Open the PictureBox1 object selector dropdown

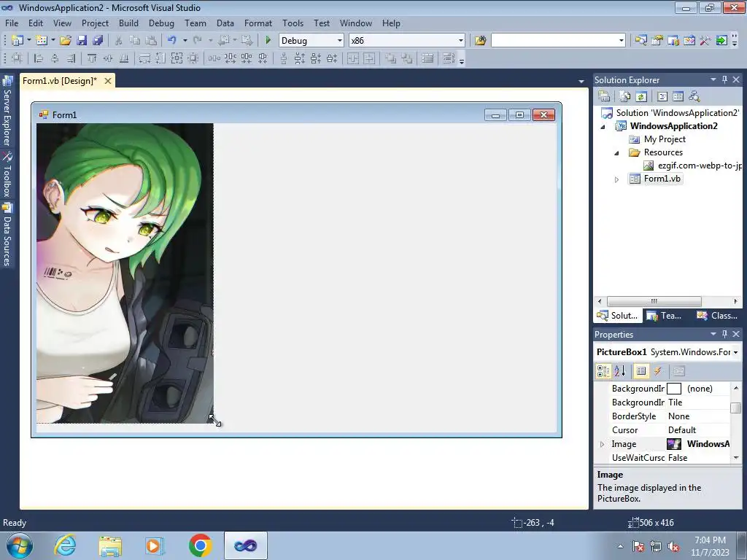coord(735,352)
